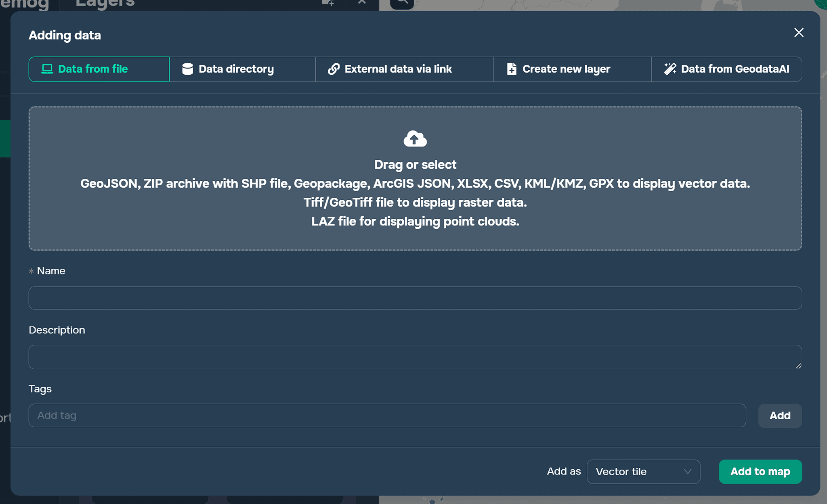This screenshot has height=504, width=827.
Task: Focus the Name input field
Action: (415, 298)
